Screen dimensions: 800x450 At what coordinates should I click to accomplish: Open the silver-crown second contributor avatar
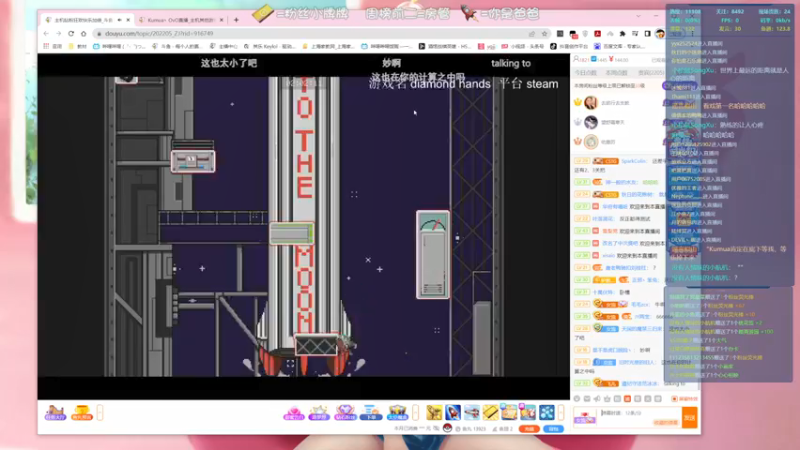click(591, 122)
